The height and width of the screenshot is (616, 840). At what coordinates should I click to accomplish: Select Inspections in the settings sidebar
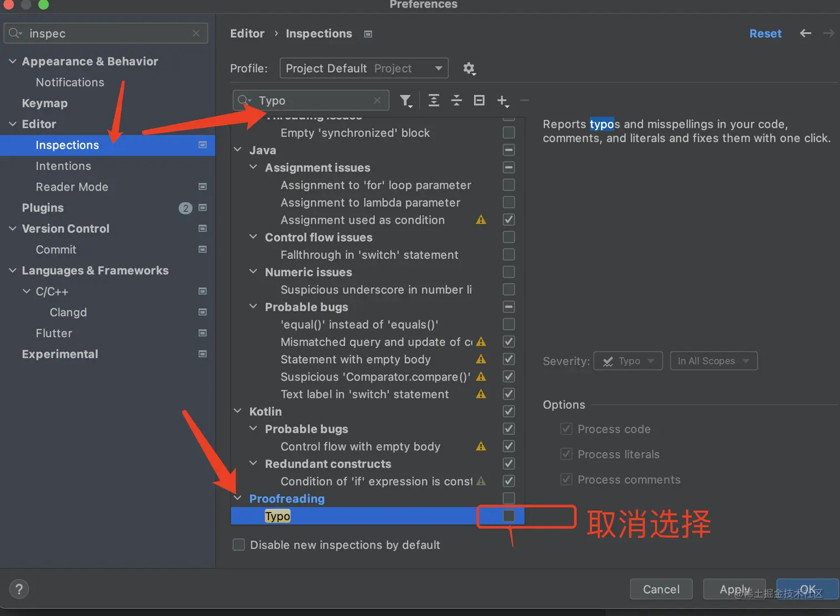click(107, 145)
